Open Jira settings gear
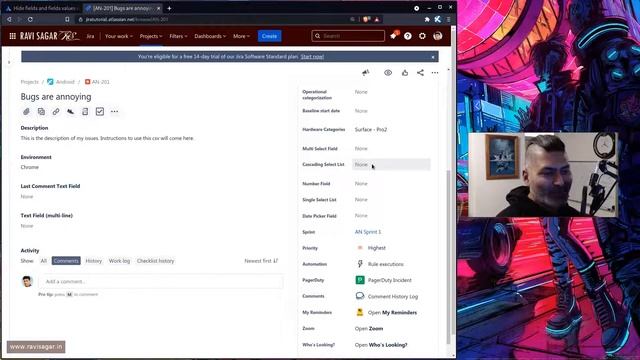 [422, 36]
